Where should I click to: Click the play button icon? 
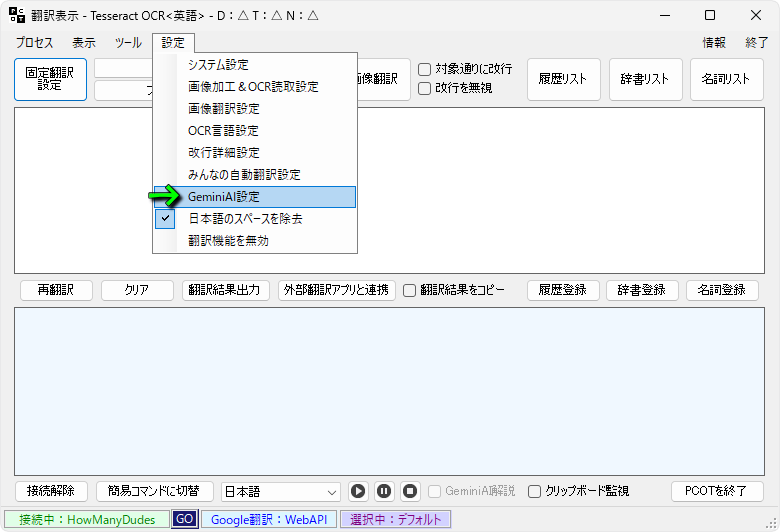[x=358, y=491]
